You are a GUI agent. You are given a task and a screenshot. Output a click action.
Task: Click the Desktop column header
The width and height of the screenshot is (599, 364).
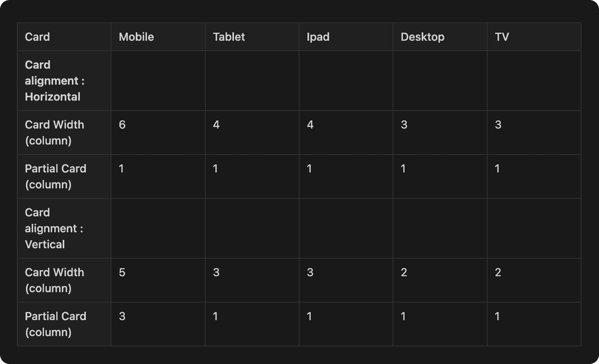coord(440,37)
